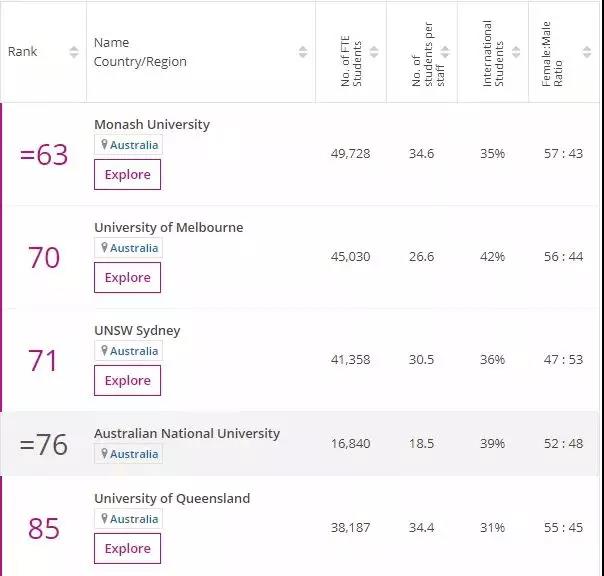Sort by students per staff column

point(445,52)
